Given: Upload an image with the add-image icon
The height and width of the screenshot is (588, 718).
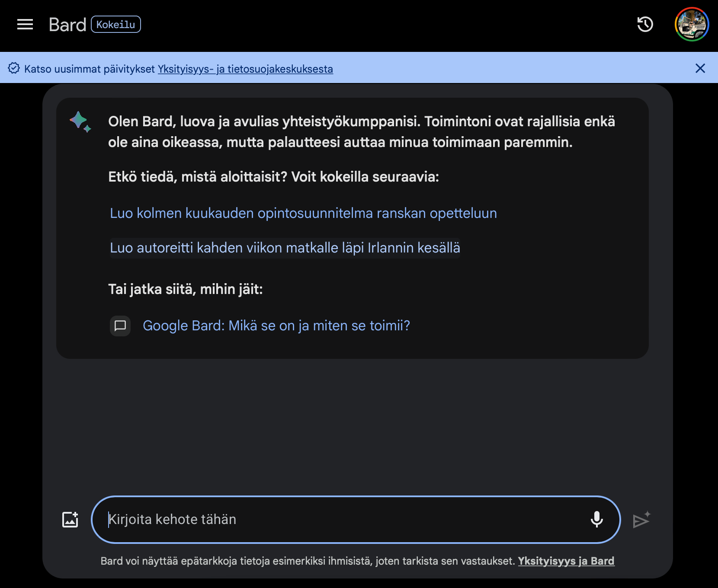Looking at the screenshot, I should pos(70,519).
